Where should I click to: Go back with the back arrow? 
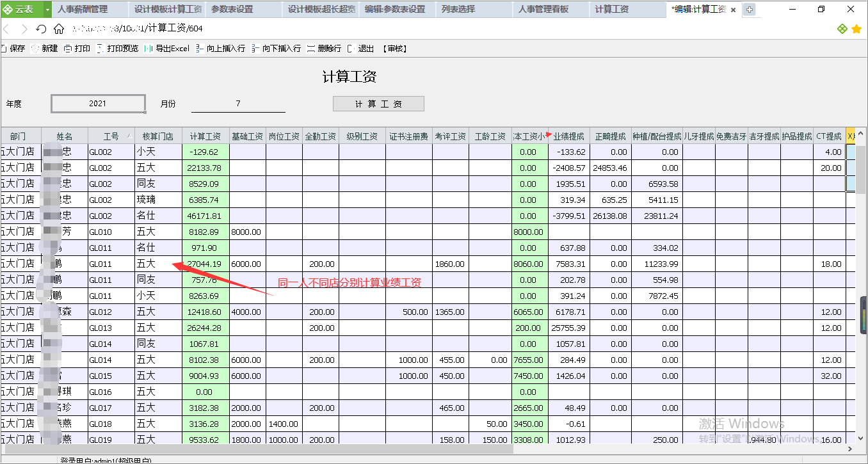6,29
